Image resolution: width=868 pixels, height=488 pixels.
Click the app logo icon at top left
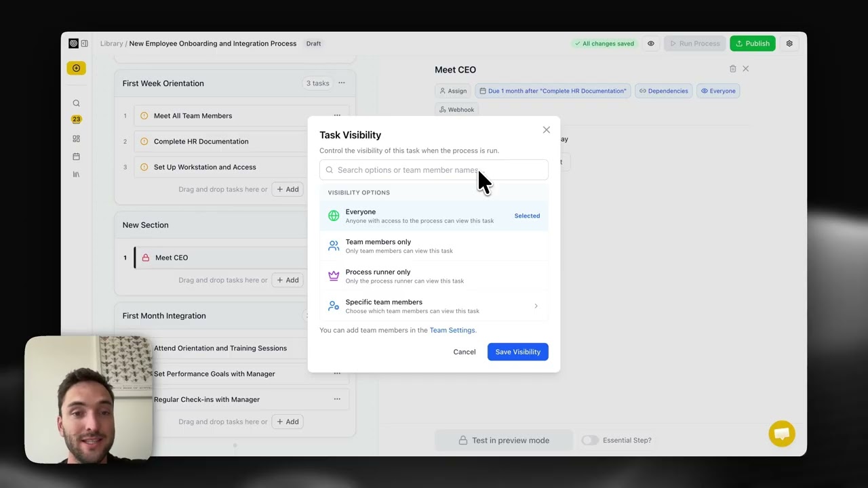[x=73, y=43]
